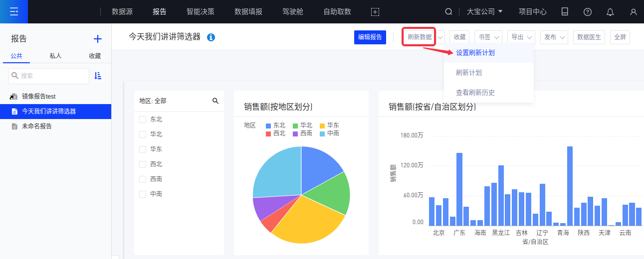Check the 东北 region checkbox

pos(143,120)
